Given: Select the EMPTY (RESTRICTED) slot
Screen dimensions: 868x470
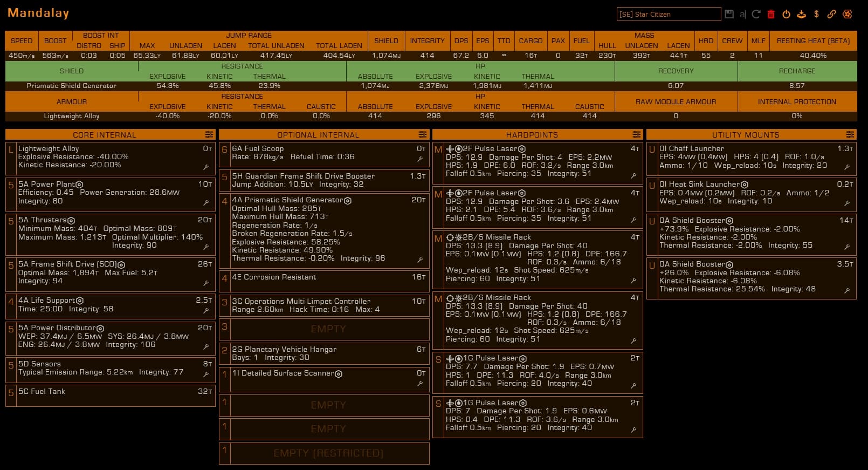Looking at the screenshot, I should 328,453.
